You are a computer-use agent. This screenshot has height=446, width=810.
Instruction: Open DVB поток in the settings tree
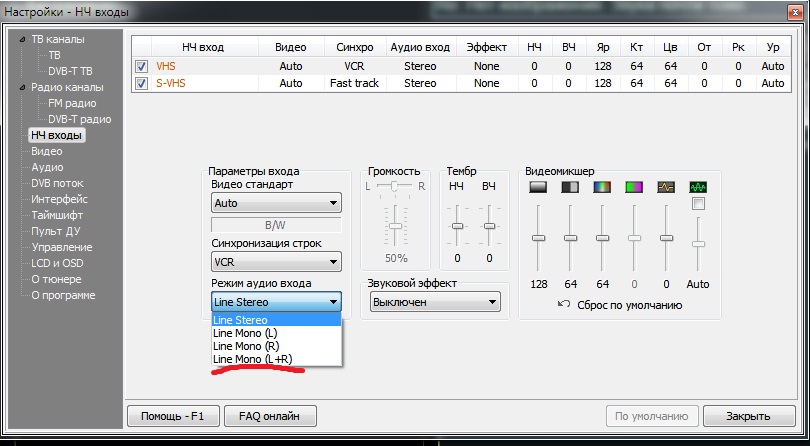pos(57,183)
